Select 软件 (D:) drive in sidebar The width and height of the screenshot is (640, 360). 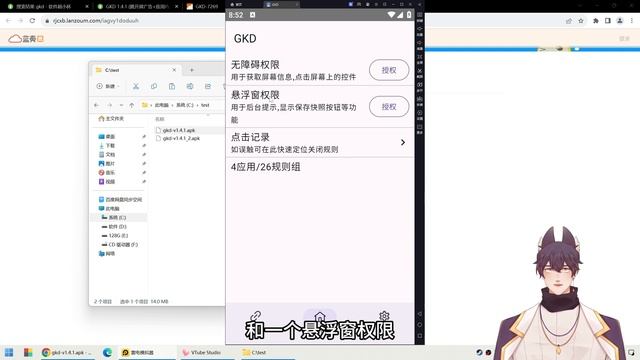(x=114, y=226)
